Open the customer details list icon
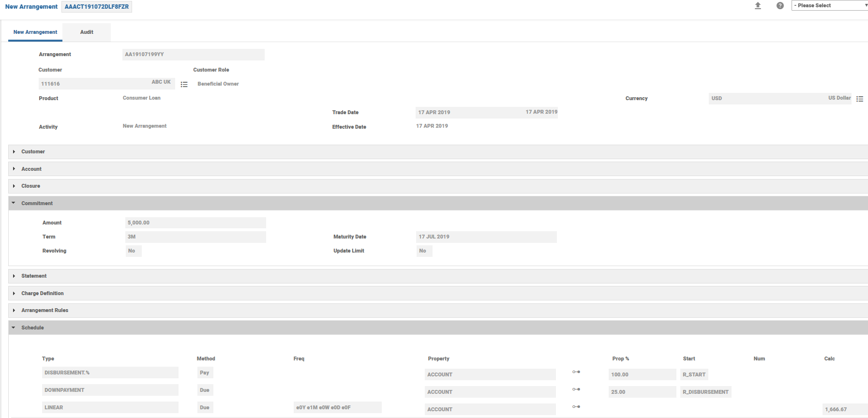This screenshot has height=418, width=868. (184, 84)
